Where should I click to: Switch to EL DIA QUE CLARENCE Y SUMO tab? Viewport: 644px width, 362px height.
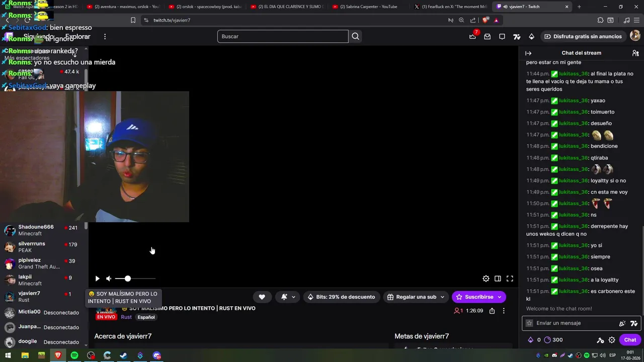coord(287,7)
